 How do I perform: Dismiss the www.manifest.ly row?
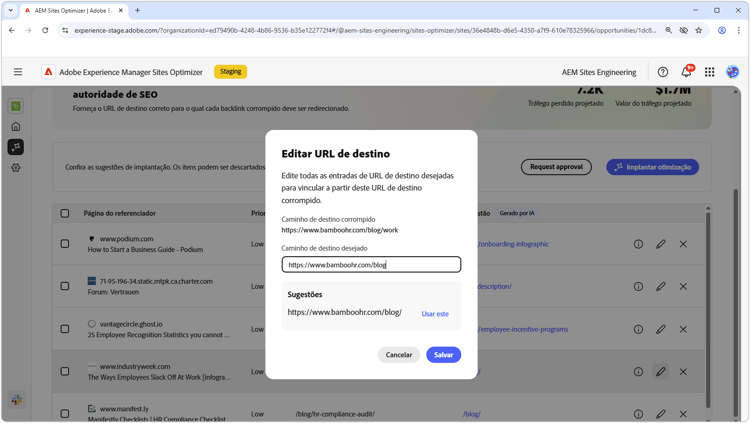click(x=683, y=414)
